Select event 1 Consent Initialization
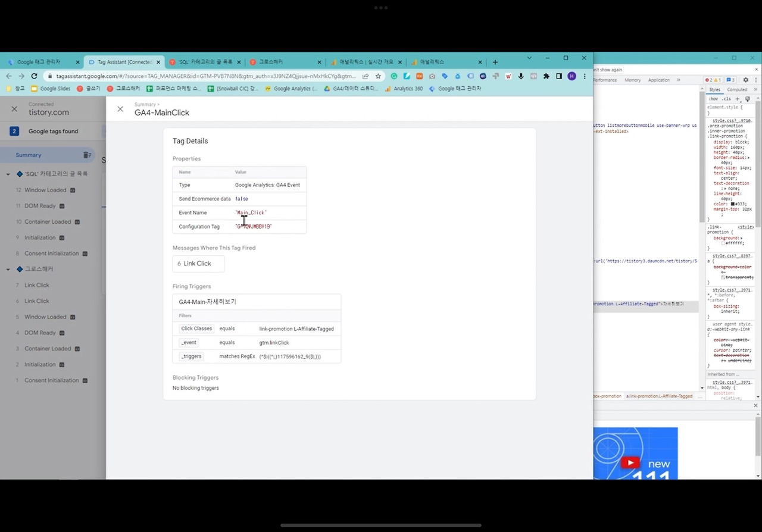Screen dimensions: 762x532 53,380
